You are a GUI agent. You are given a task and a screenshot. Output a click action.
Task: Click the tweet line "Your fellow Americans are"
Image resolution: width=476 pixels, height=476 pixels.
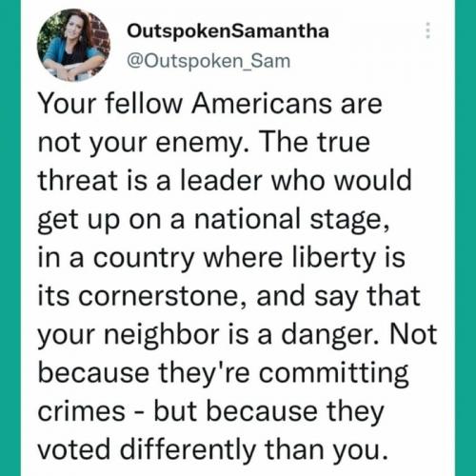coord(210,104)
